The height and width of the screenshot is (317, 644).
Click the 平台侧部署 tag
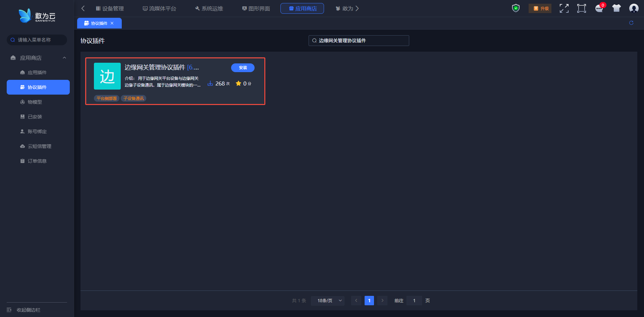coord(107,98)
